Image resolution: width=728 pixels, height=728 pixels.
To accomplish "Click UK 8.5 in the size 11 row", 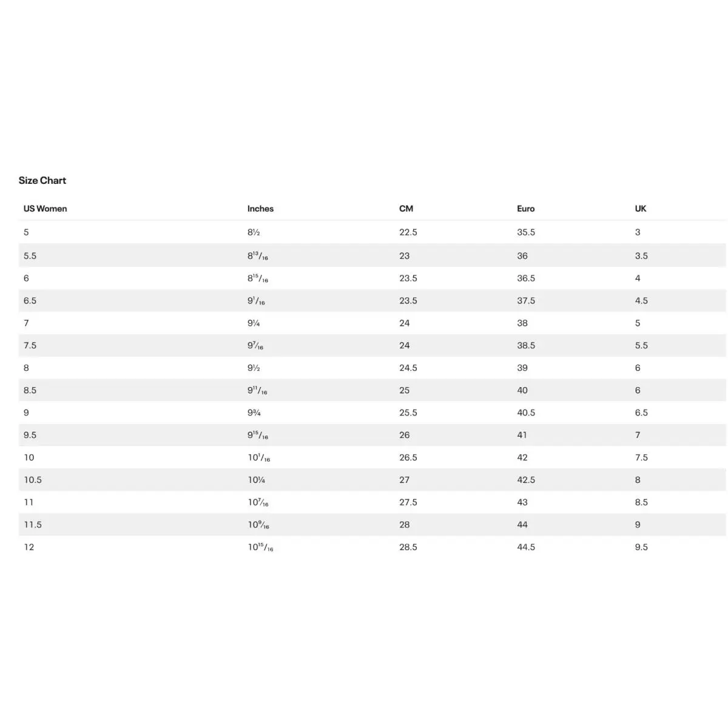I will tap(641, 503).
